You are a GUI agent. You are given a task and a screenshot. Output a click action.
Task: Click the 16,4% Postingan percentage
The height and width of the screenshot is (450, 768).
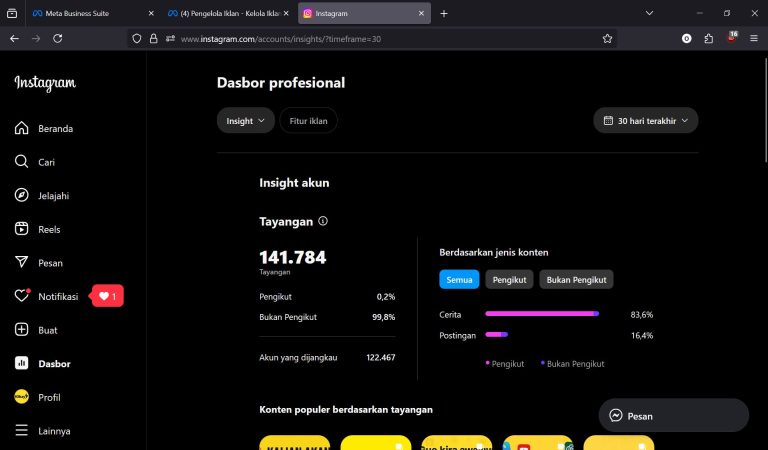[642, 335]
